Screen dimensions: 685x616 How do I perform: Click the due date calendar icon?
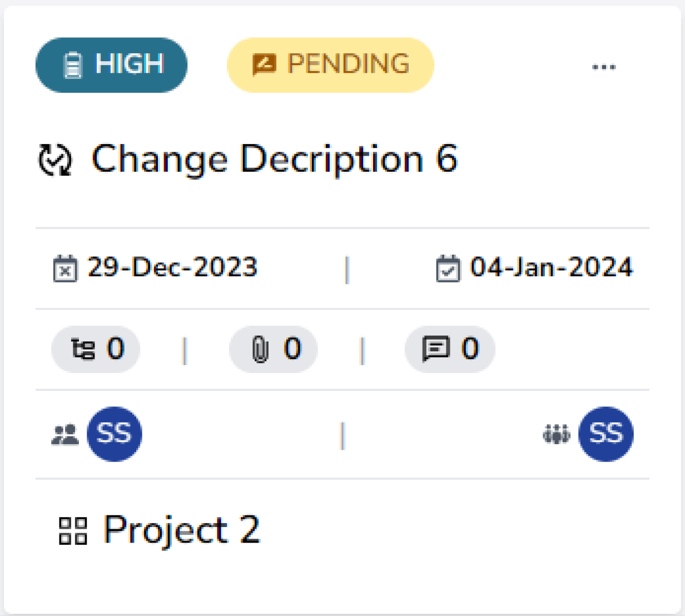tap(448, 267)
